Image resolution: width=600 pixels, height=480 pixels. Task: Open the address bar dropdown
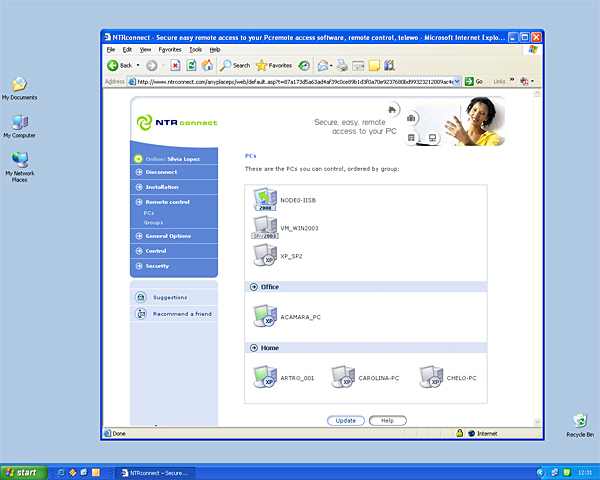457,82
